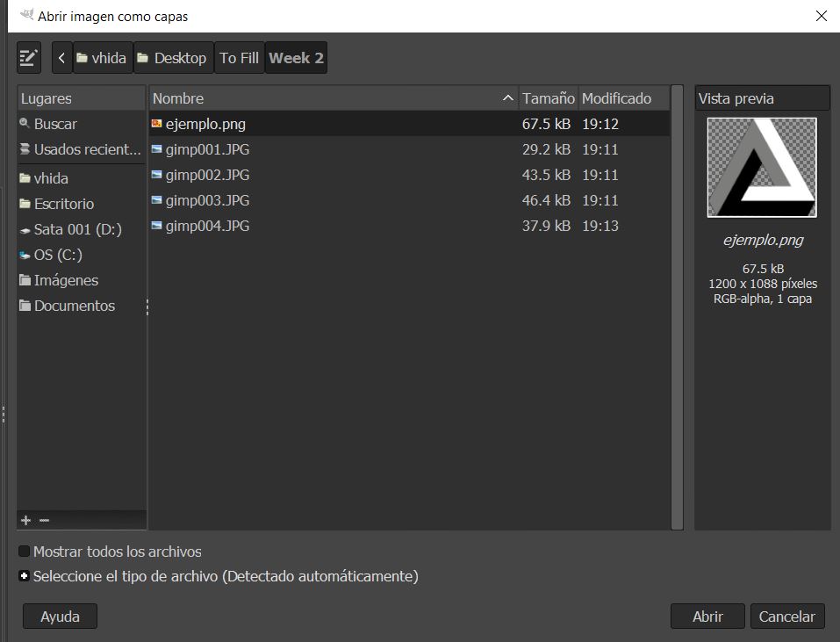Enable Mostrar todos los archivos checkbox
The height and width of the screenshot is (642, 840).
click(24, 551)
